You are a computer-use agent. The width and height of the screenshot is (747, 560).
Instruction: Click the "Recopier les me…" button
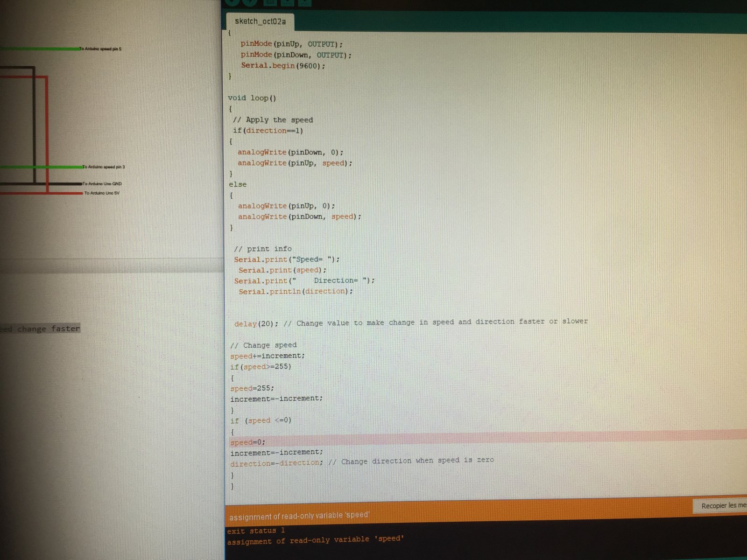coord(722,506)
